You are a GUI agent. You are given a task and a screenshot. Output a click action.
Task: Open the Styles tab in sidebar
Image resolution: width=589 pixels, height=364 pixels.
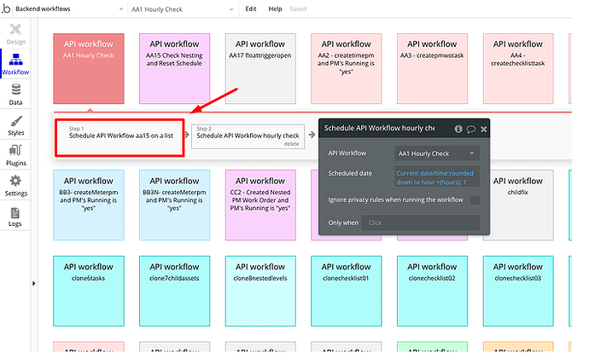(x=15, y=125)
